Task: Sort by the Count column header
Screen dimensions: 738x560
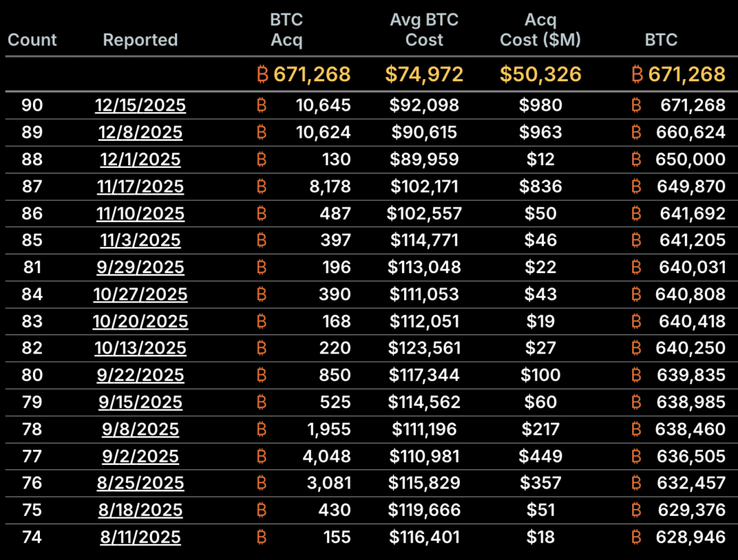Action: (32, 40)
